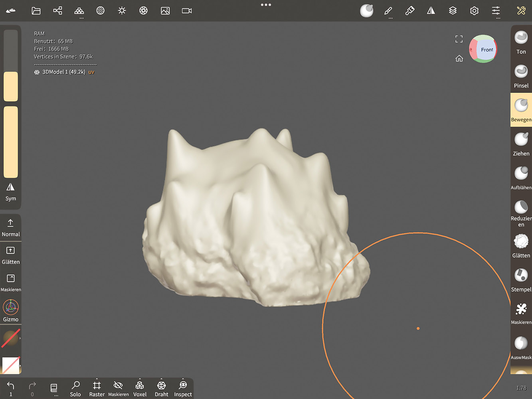The image size is (532, 399).
Task: Toggle Maskieren mask visibility in bottom bar
Action: 119,389
